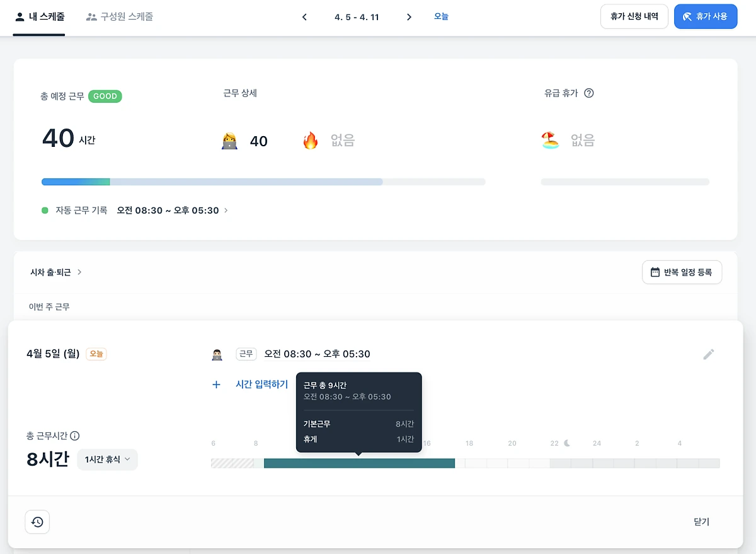The height and width of the screenshot is (554, 756).
Task: Click the 닫기 button to close the panel
Action: 701,522
